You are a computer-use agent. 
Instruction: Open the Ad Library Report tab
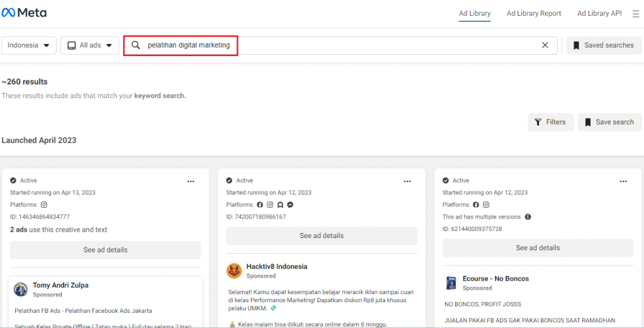534,14
